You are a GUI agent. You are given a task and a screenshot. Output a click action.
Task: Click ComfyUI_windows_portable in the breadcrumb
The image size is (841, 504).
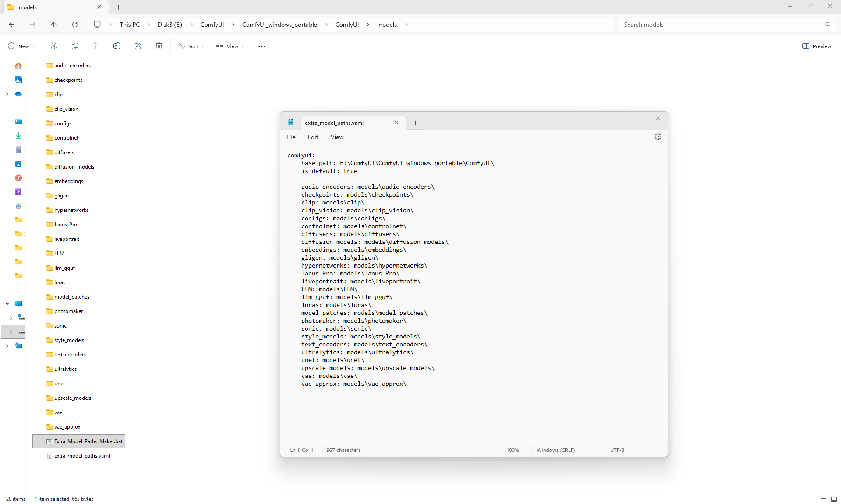pyautogui.click(x=279, y=25)
